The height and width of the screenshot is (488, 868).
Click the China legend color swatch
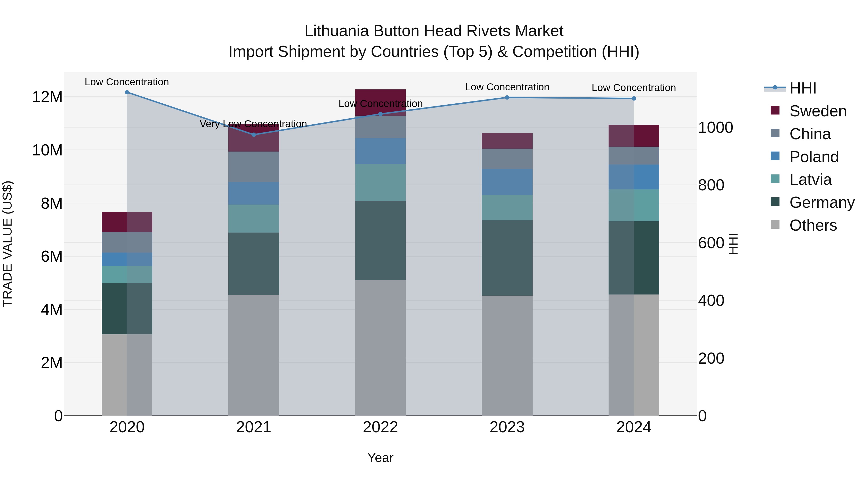(x=775, y=133)
